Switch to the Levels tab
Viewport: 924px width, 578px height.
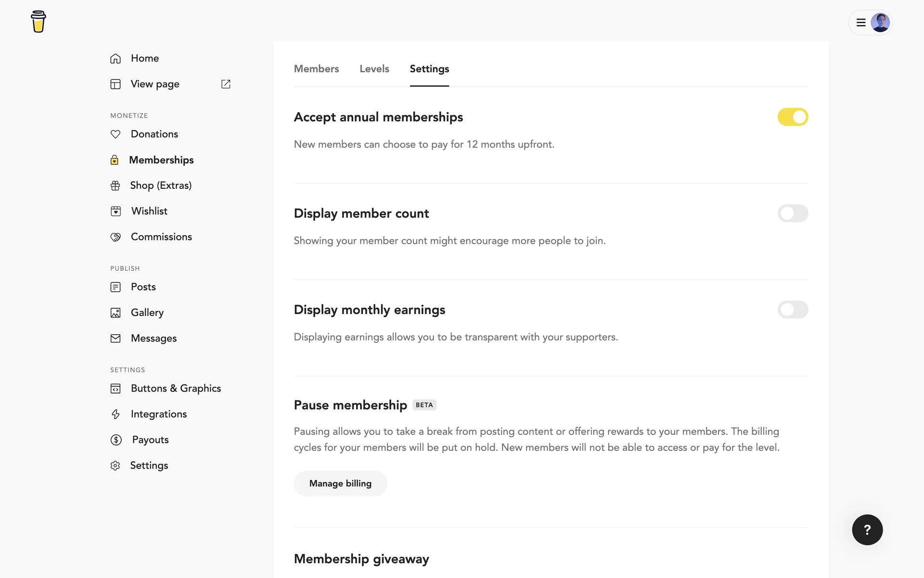coord(374,69)
